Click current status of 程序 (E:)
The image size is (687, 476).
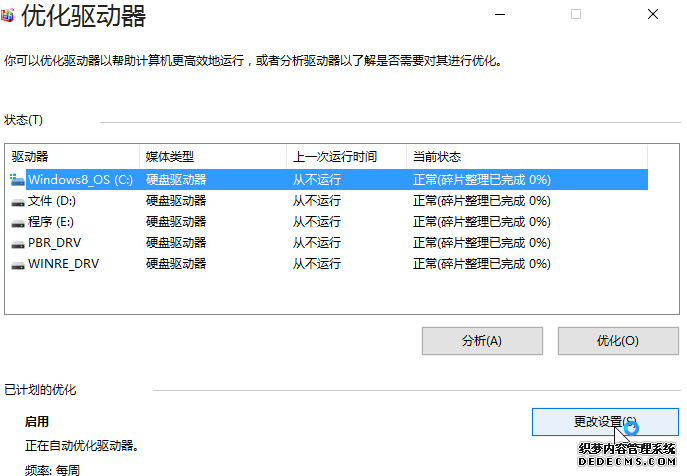(482, 222)
